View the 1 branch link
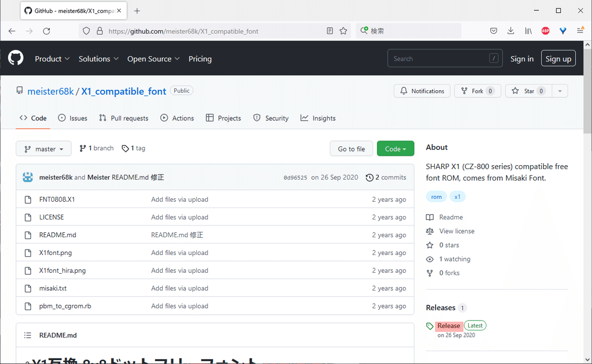The width and height of the screenshot is (592, 364). coord(97,148)
